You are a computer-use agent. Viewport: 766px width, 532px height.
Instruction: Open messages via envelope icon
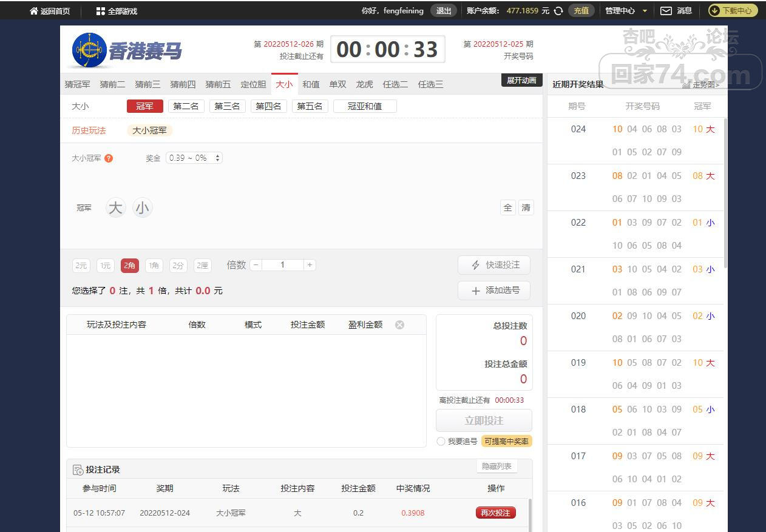pyautogui.click(x=666, y=11)
